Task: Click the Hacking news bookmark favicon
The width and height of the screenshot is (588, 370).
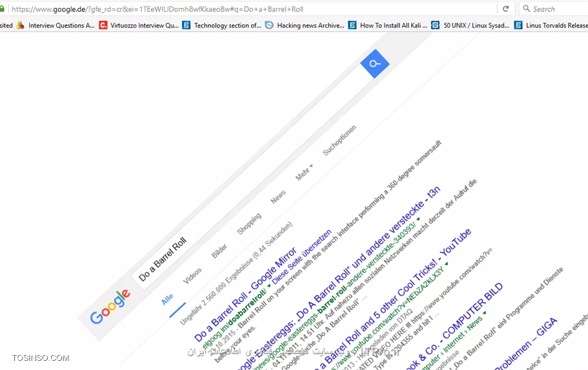Action: (x=269, y=25)
